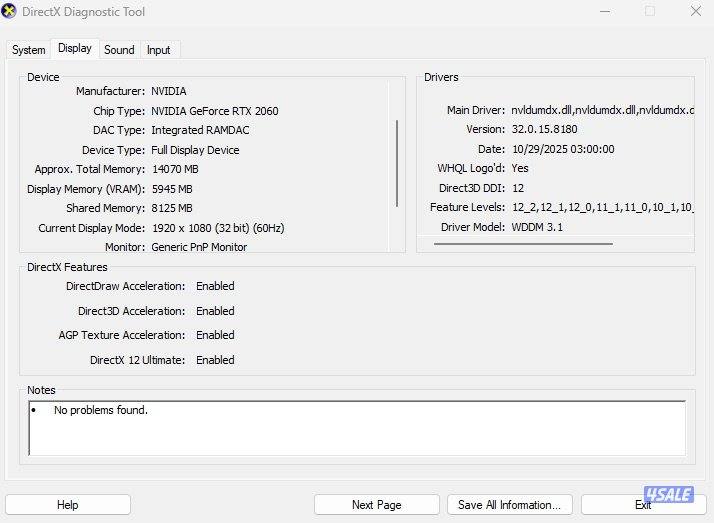The image size is (714, 523).
Task: Click the Generic PnP Monitor text
Action: 199,247
